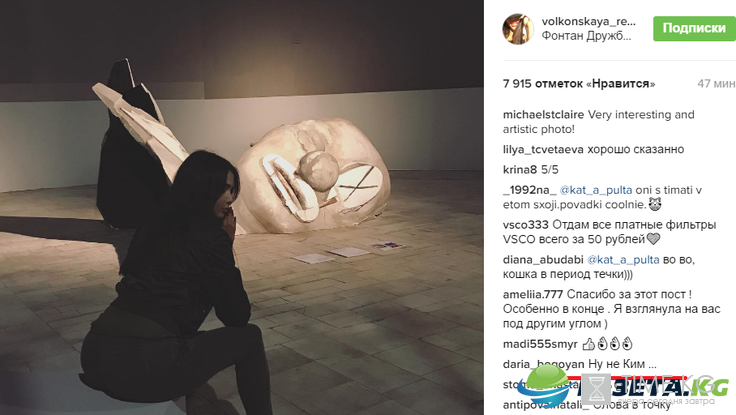Open lilya_tcvetaeva commenter profile
Screen dimensions: 736x415
(543, 150)
